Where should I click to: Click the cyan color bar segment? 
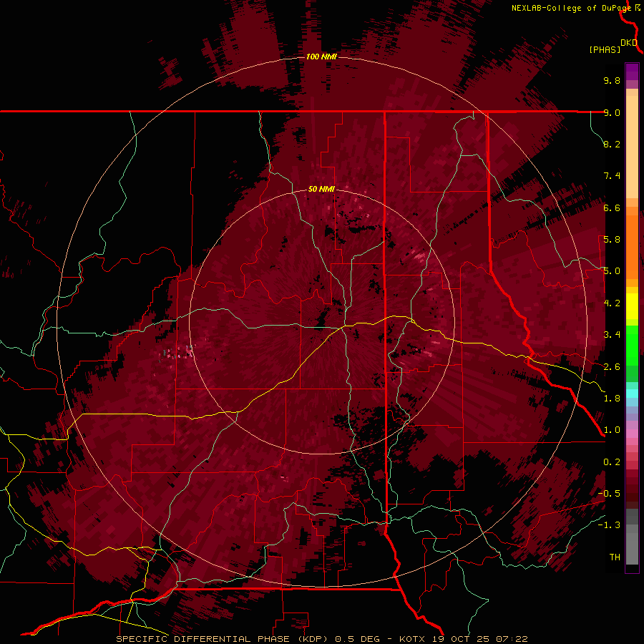pos(632,393)
